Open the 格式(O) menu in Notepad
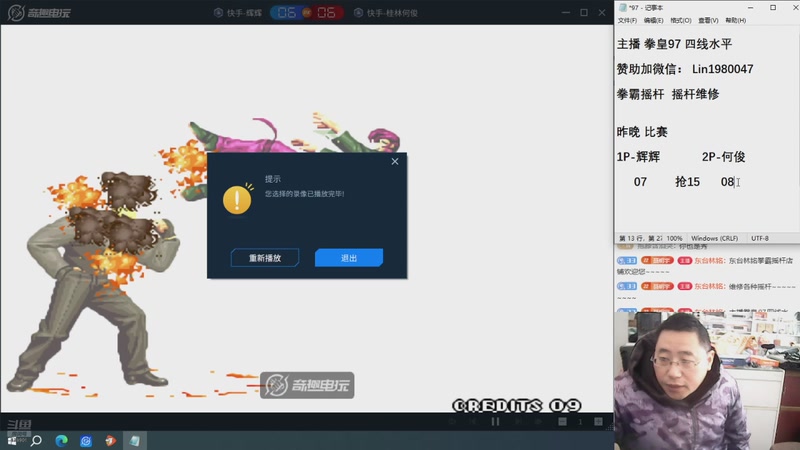The width and height of the screenshot is (800, 450). pyautogui.click(x=681, y=20)
